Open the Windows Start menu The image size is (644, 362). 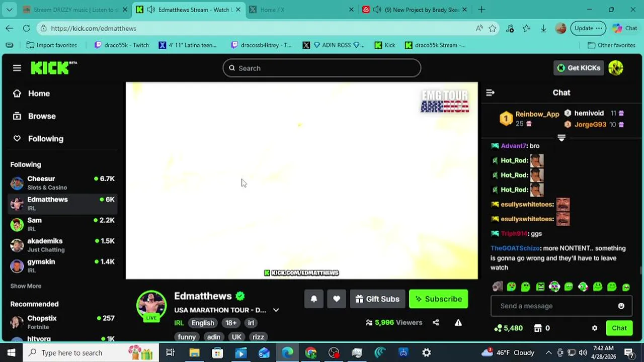[x=11, y=352]
